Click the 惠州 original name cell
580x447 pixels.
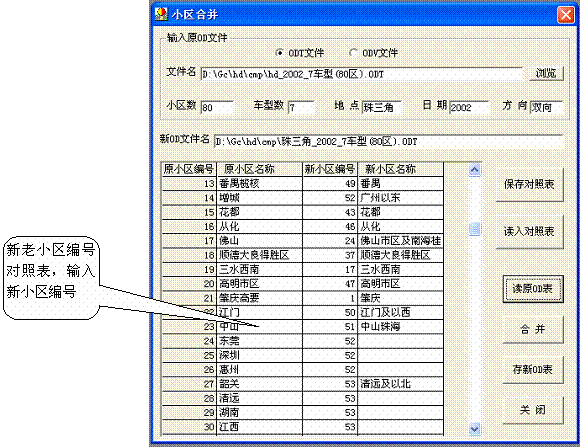pyautogui.click(x=260, y=370)
